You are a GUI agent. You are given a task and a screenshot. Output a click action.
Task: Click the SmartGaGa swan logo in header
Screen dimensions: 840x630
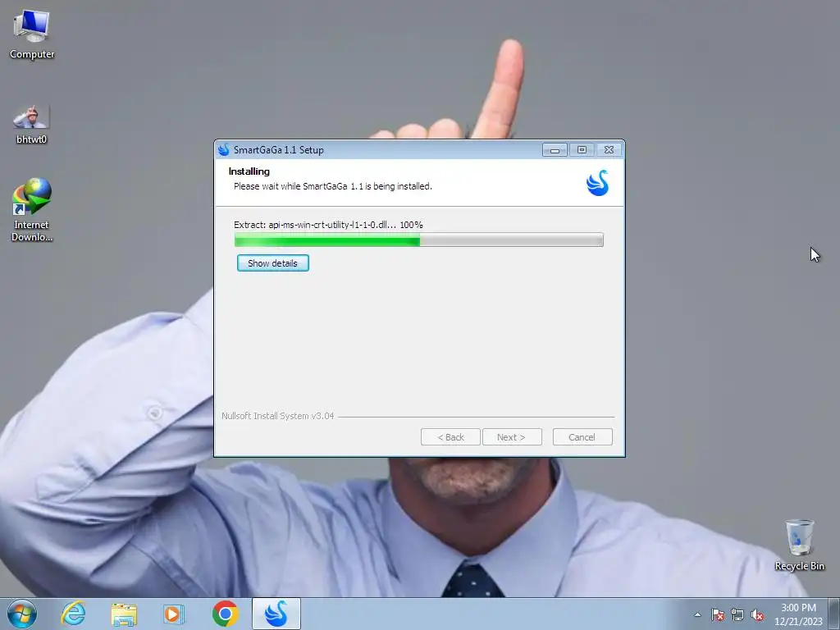[x=597, y=183]
